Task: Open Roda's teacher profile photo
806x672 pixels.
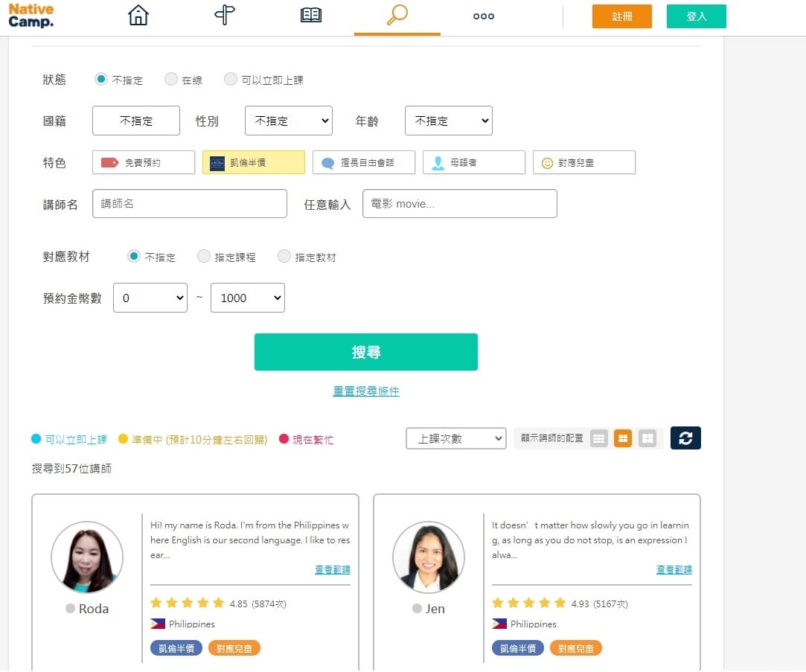Action: (86, 557)
